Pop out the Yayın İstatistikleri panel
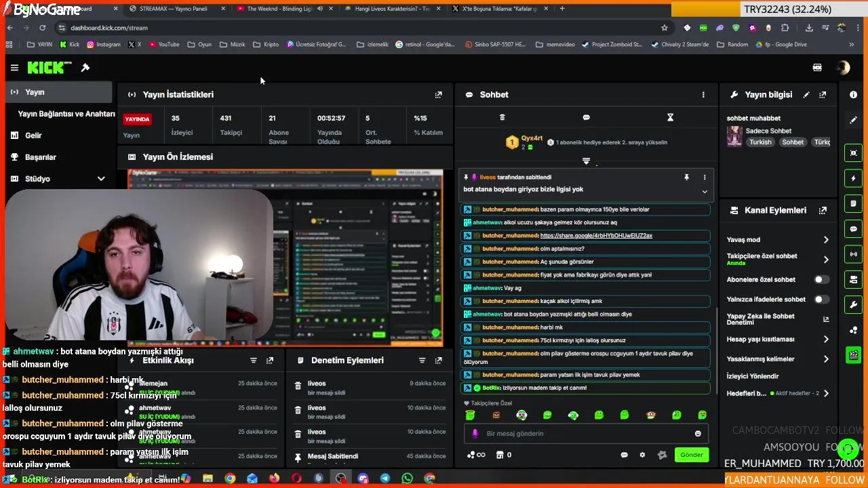Viewport: 868px width, 488px height. tap(438, 95)
